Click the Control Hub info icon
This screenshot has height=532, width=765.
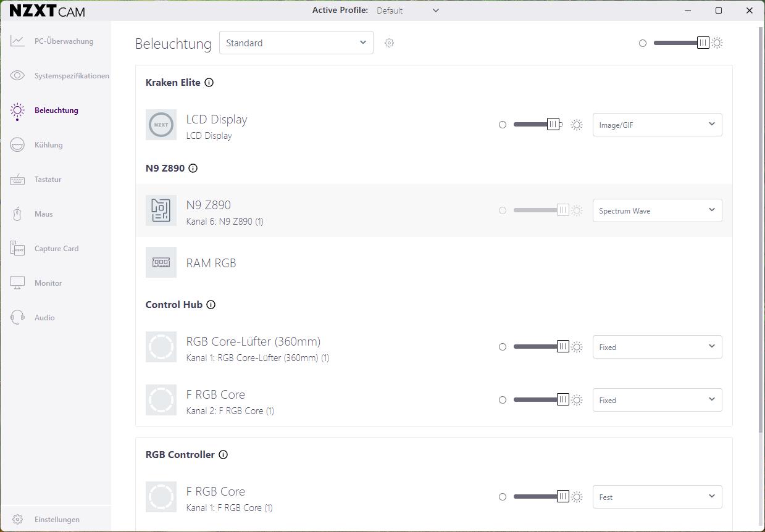coord(211,305)
